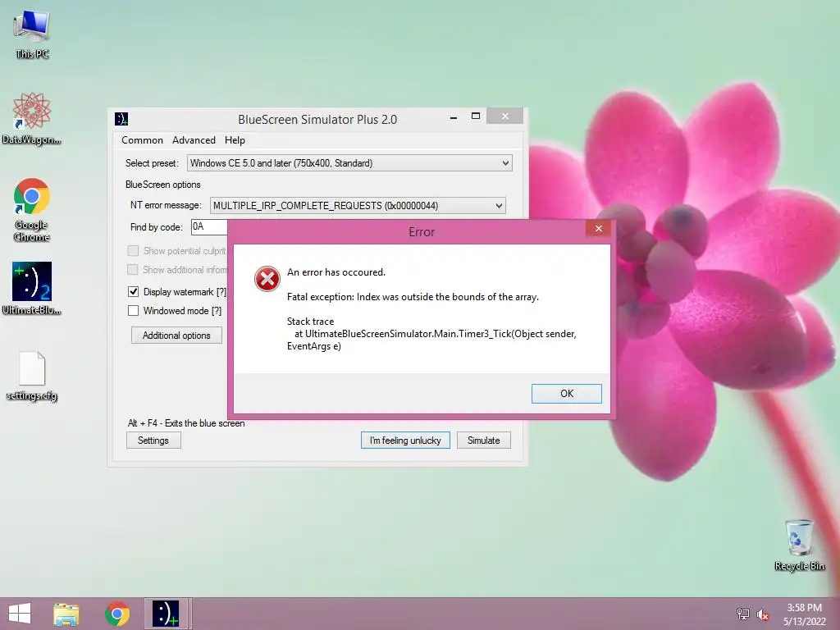Click the Additional options button
This screenshot has width=840, height=630.
click(176, 336)
